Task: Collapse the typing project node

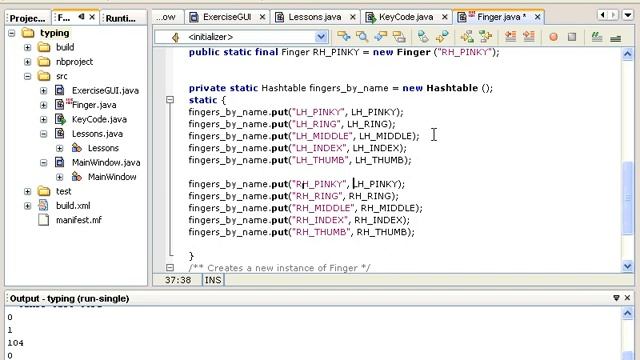Action: 11,33
